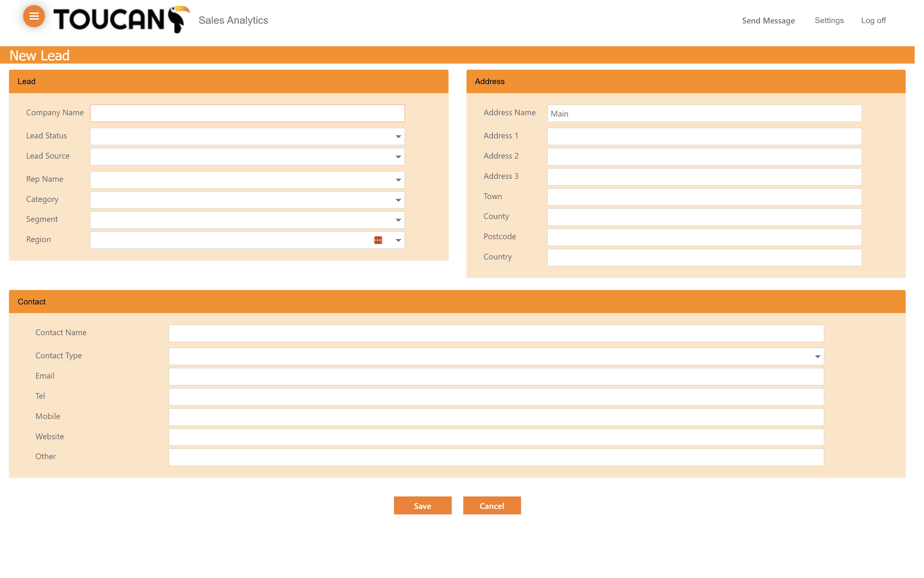This screenshot has height=578, width=924.
Task: Click the New Lead page heading
Action: pos(39,56)
